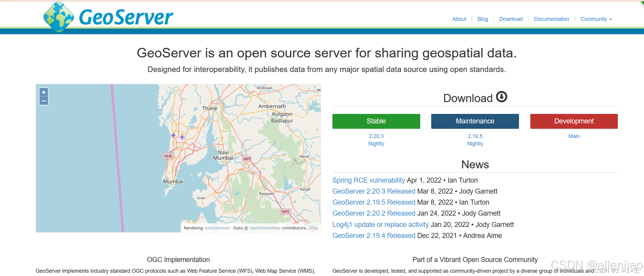Click the GeoSolutions rendering credit link
Image resolution: width=644 pixels, height=276 pixels.
(x=217, y=228)
